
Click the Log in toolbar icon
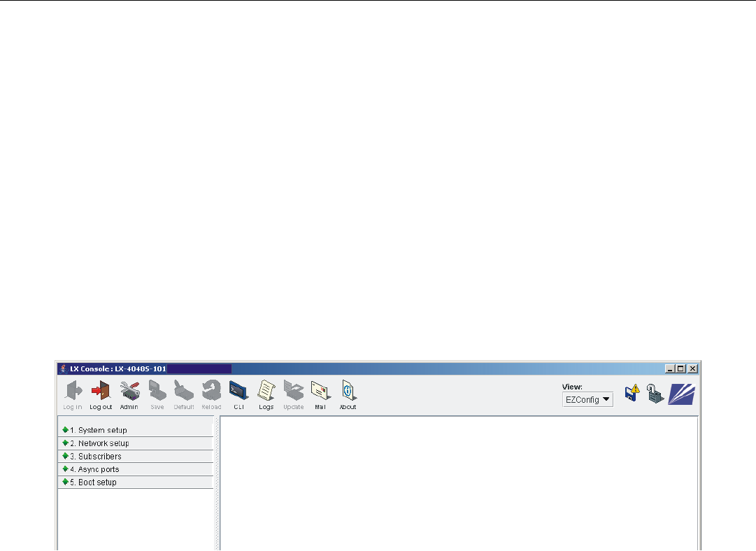73,391
